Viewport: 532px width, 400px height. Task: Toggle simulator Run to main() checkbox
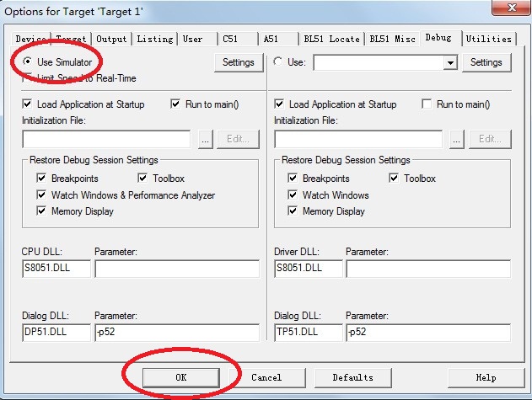point(176,104)
